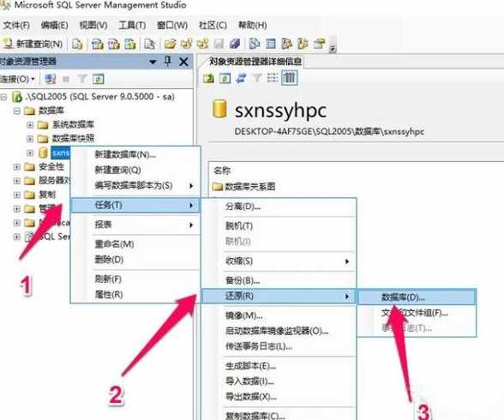Collapse the 数据库 tree node
Viewport: 504px width, 420px height.
(17, 111)
